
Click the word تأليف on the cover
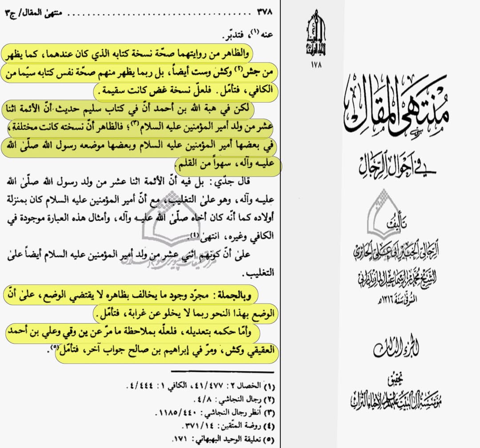(x=397, y=223)
